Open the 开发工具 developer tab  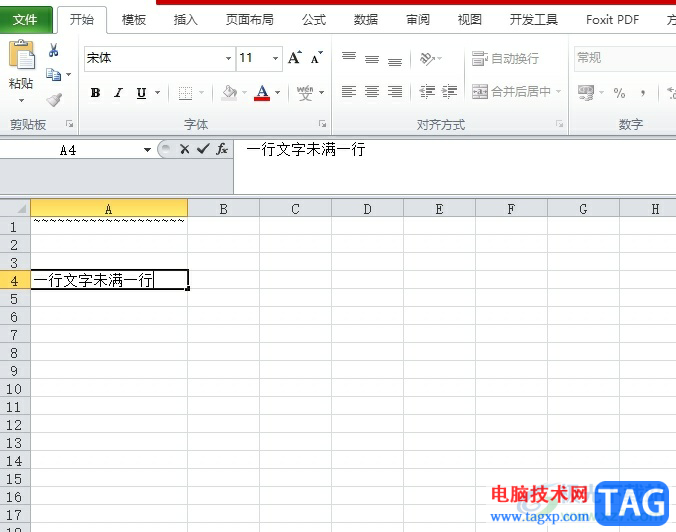click(534, 20)
